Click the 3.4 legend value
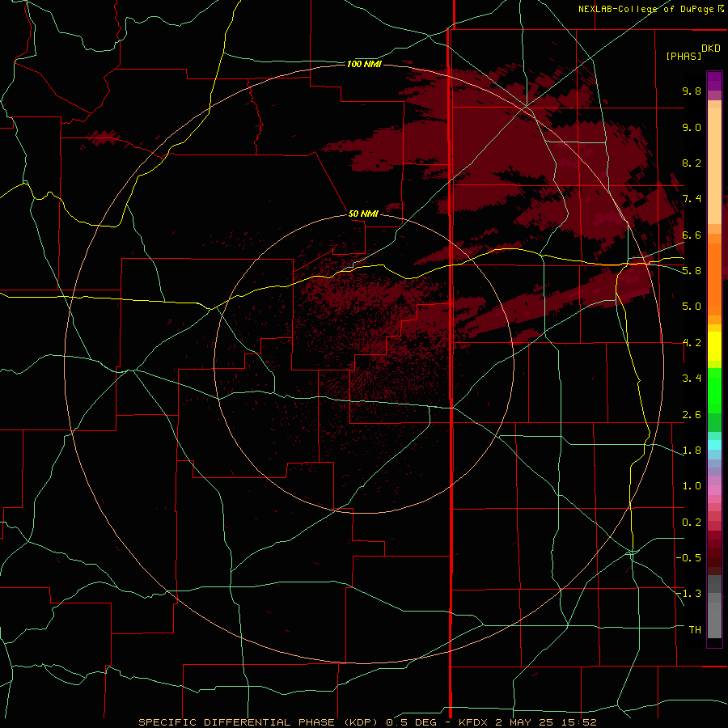 tap(692, 379)
